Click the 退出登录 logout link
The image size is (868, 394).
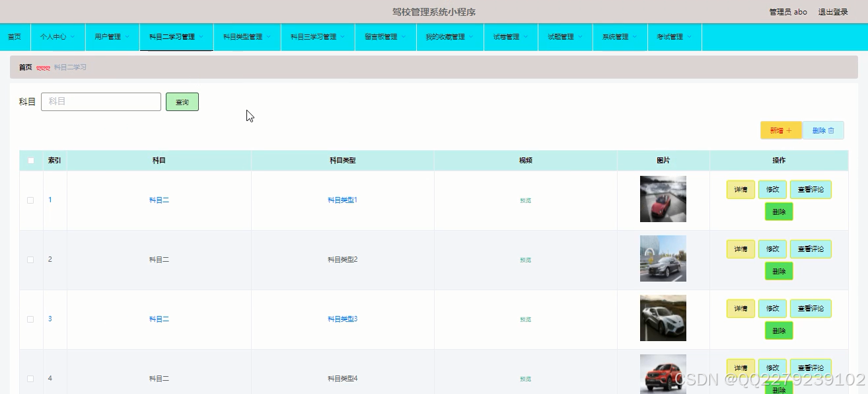point(832,11)
